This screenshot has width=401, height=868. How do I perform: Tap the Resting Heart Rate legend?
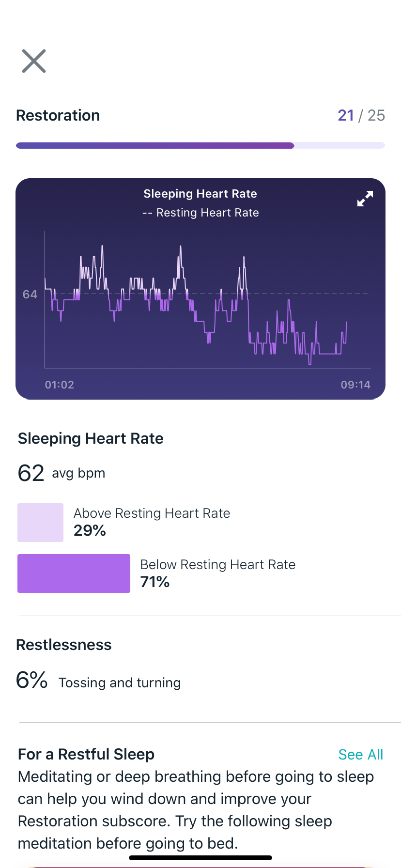200,213
